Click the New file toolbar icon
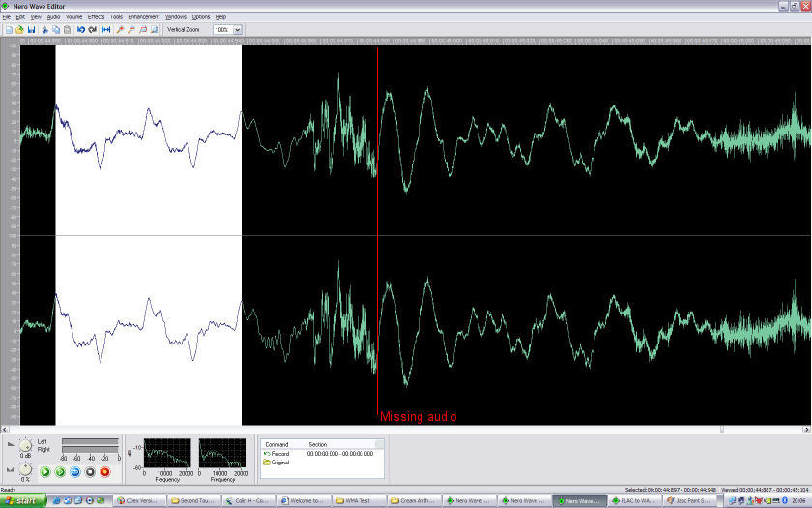 8,30
